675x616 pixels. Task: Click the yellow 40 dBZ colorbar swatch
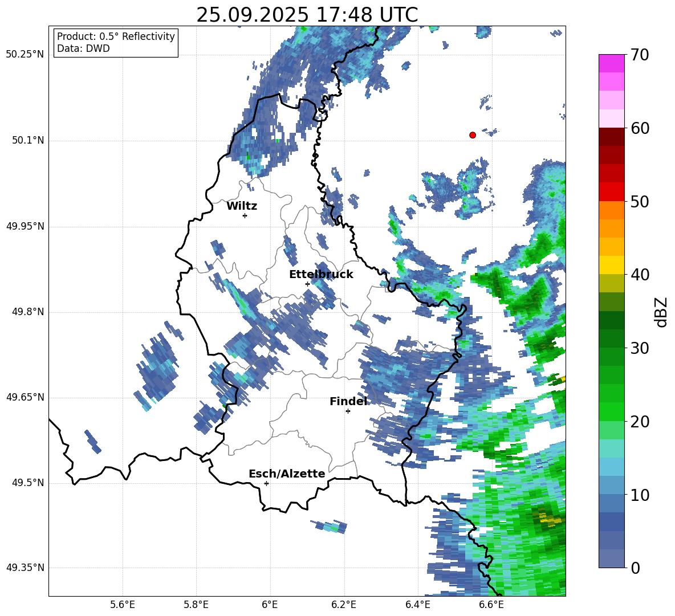pos(612,266)
